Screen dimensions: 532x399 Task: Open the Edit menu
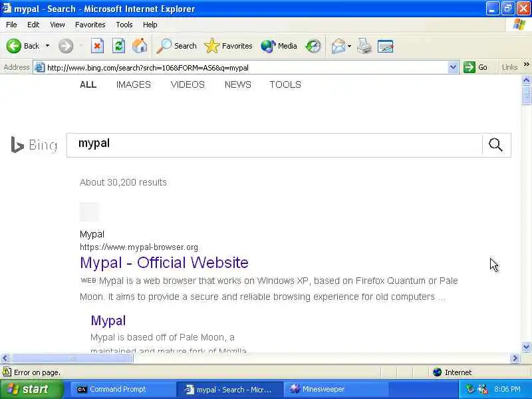[x=33, y=25]
